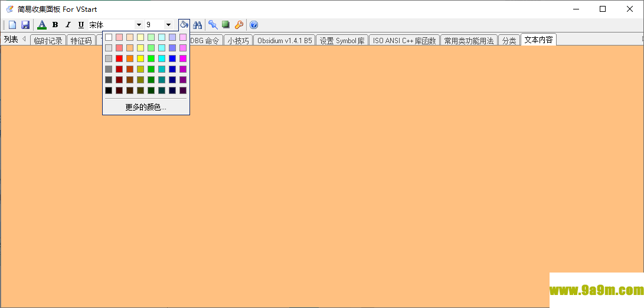Switch to the 设置 Symbol 库 tab
The width and height of the screenshot is (644, 308).
(x=342, y=41)
